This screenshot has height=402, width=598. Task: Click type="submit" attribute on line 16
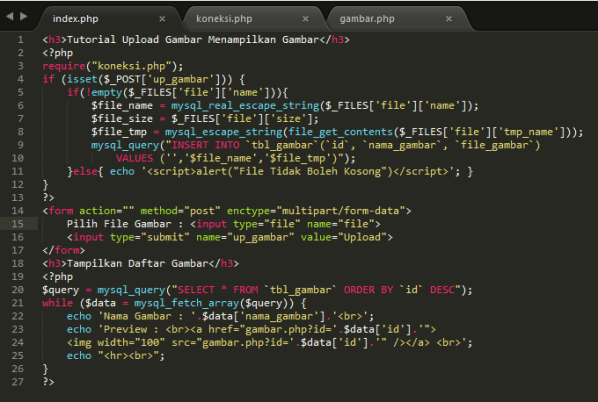pyautogui.click(x=150, y=237)
